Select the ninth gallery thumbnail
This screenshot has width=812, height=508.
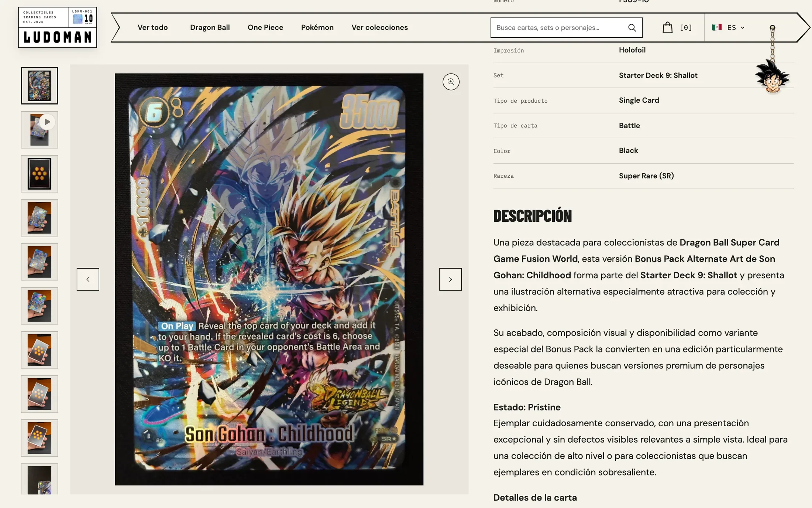[39, 438]
